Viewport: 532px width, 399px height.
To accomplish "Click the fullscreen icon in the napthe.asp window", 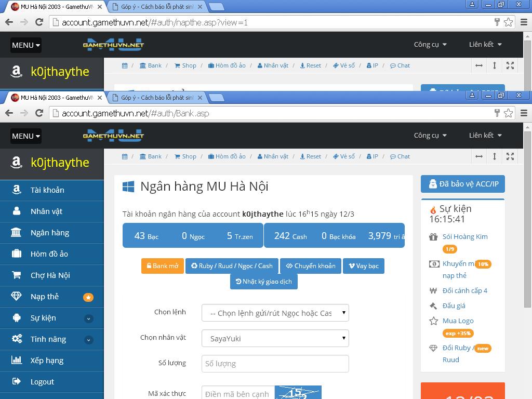I will click(x=510, y=65).
